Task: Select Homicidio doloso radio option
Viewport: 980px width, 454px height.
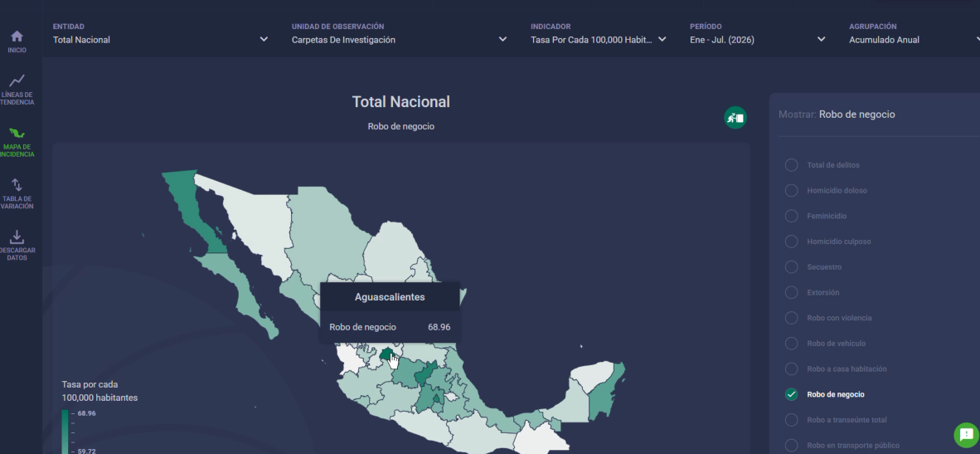Action: (791, 191)
